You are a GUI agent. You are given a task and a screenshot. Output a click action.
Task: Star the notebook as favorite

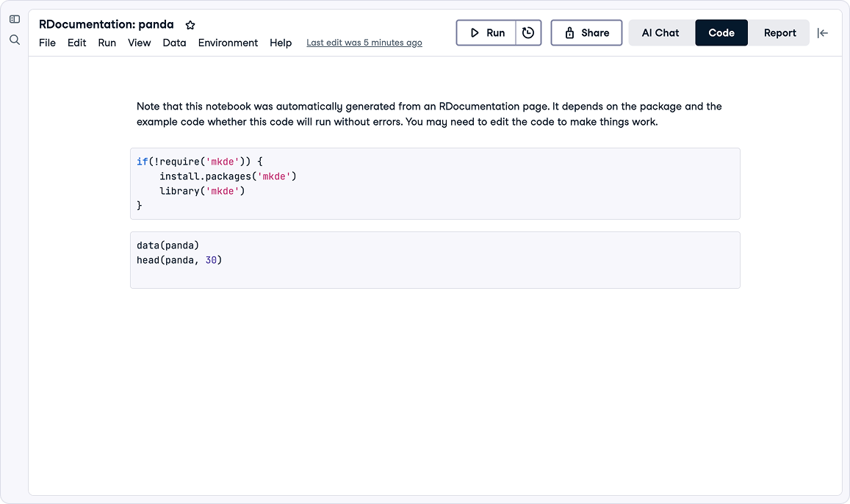tap(190, 25)
